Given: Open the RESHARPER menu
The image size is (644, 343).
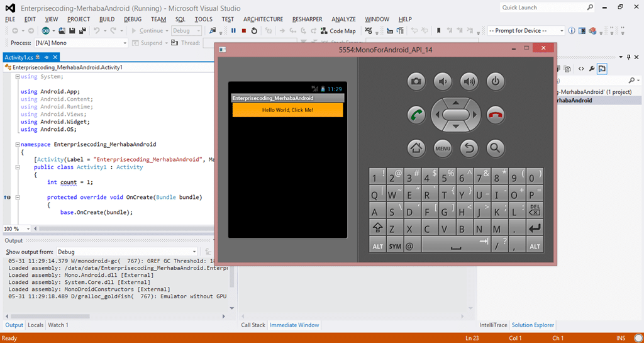Looking at the screenshot, I should 307,20.
